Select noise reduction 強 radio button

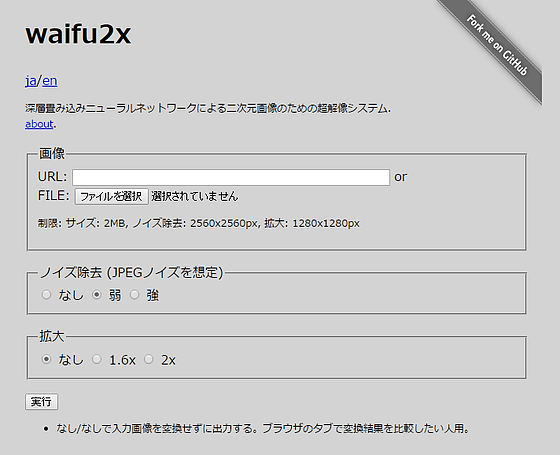134,295
